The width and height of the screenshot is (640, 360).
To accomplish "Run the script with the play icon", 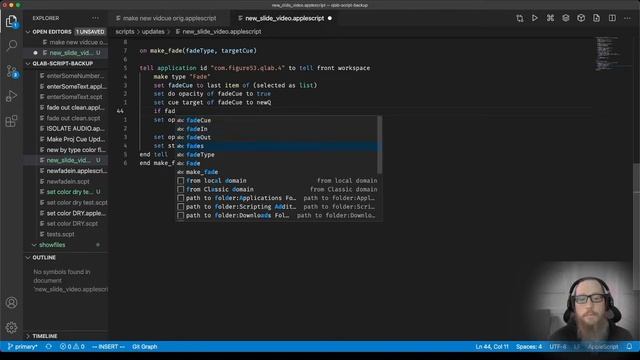I will (535, 18).
